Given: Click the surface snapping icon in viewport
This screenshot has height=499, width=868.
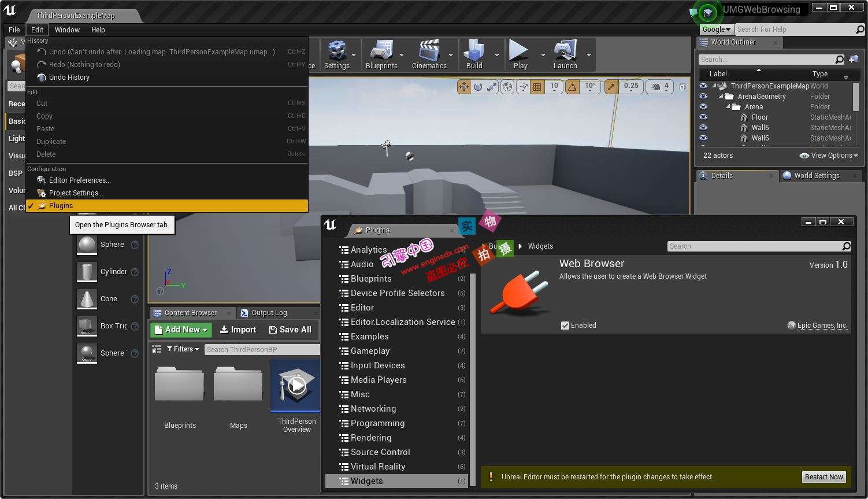Looking at the screenshot, I should (522, 87).
